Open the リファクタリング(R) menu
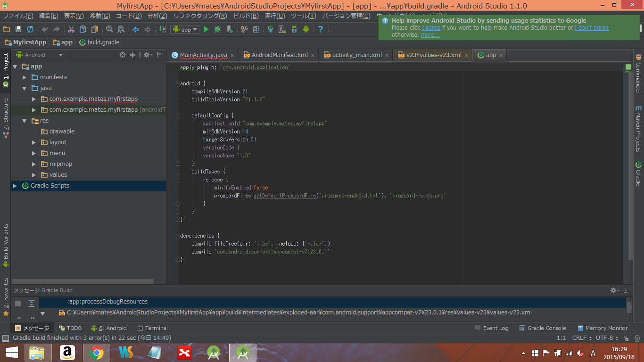Viewport: 644px width, 362px height. [200, 16]
